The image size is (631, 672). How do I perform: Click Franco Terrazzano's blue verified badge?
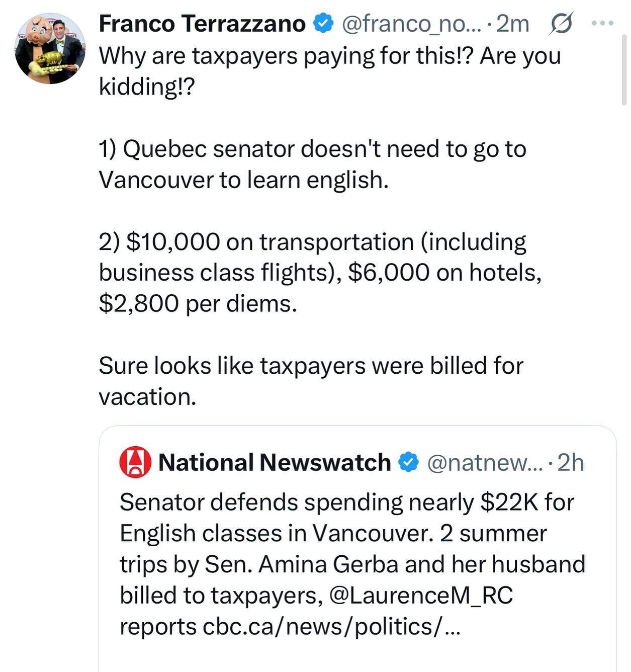323,23
